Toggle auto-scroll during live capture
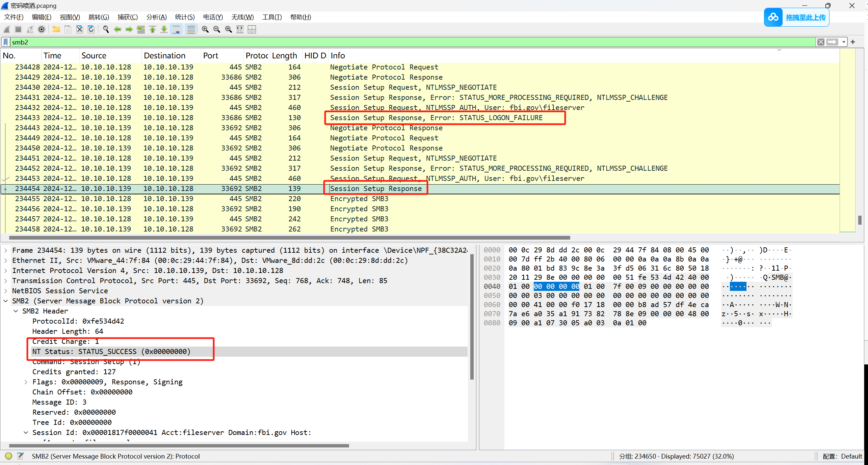The height and width of the screenshot is (465, 868). [176, 30]
